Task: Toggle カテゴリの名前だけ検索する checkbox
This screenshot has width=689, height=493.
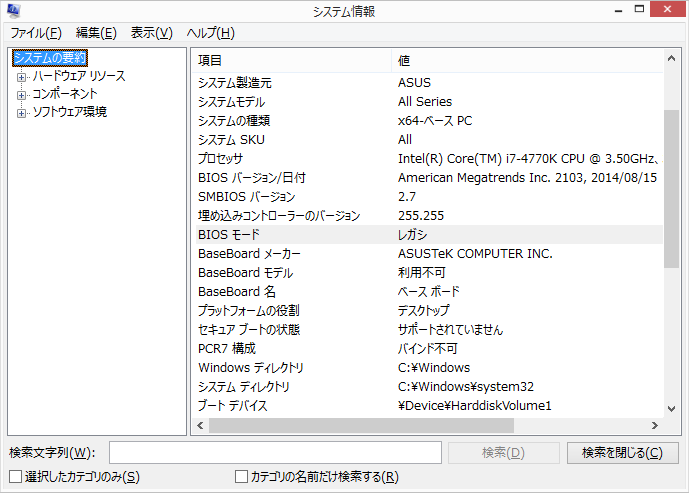Action: coord(241,477)
